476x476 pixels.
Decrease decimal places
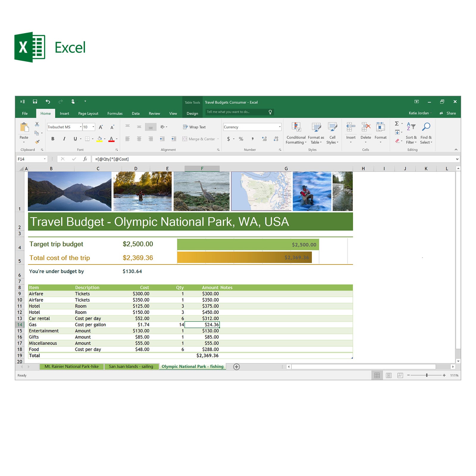pos(276,139)
